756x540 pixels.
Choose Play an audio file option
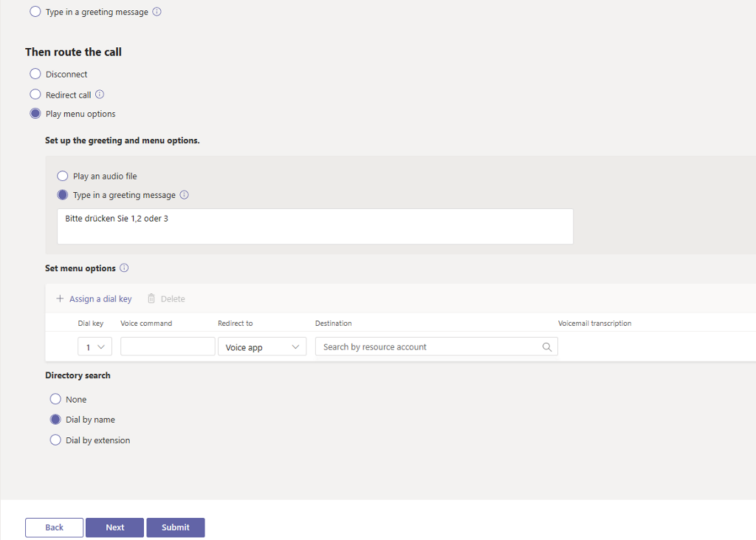tap(62, 176)
